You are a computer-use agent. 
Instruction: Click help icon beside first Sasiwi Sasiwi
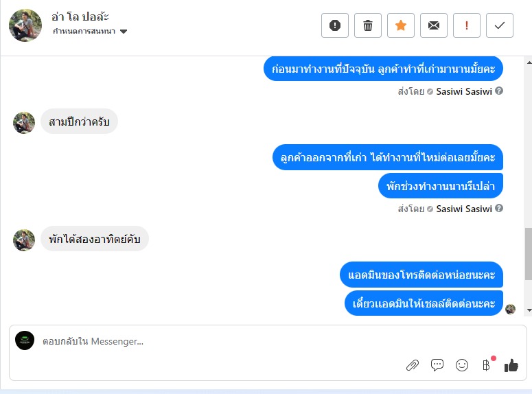click(499, 91)
